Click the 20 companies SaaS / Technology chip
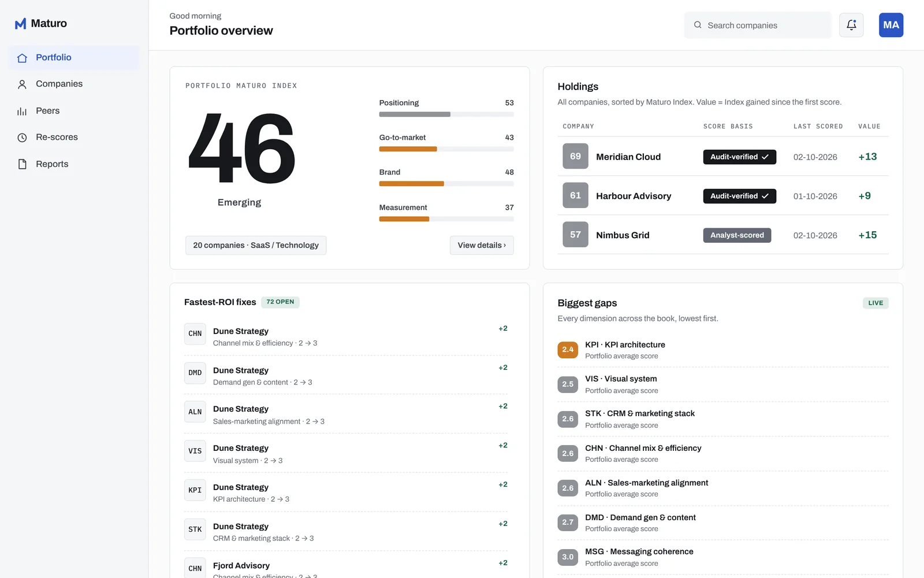 point(256,245)
